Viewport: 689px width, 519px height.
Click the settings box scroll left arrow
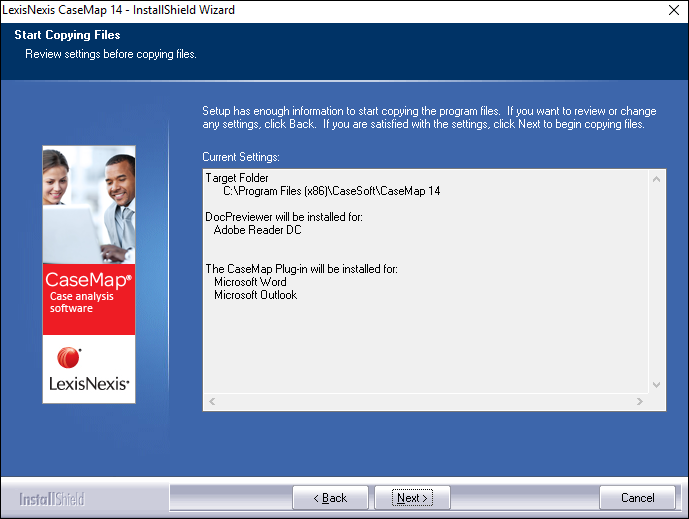(x=212, y=401)
